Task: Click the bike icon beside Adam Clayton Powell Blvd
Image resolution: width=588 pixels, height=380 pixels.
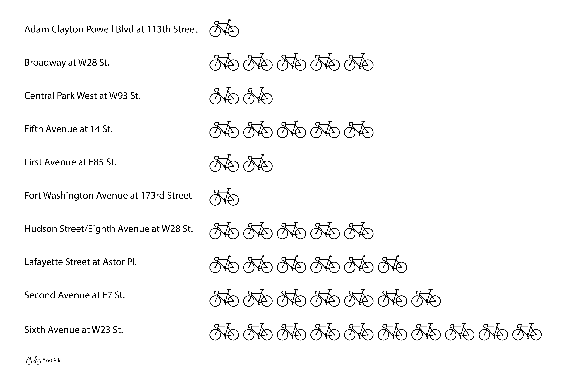Action: [x=224, y=28]
